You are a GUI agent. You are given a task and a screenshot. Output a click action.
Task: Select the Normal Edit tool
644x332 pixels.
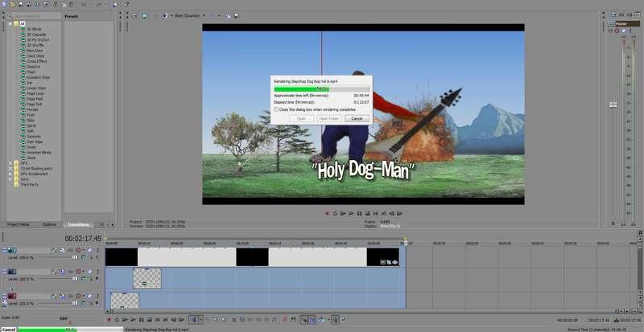(194, 319)
